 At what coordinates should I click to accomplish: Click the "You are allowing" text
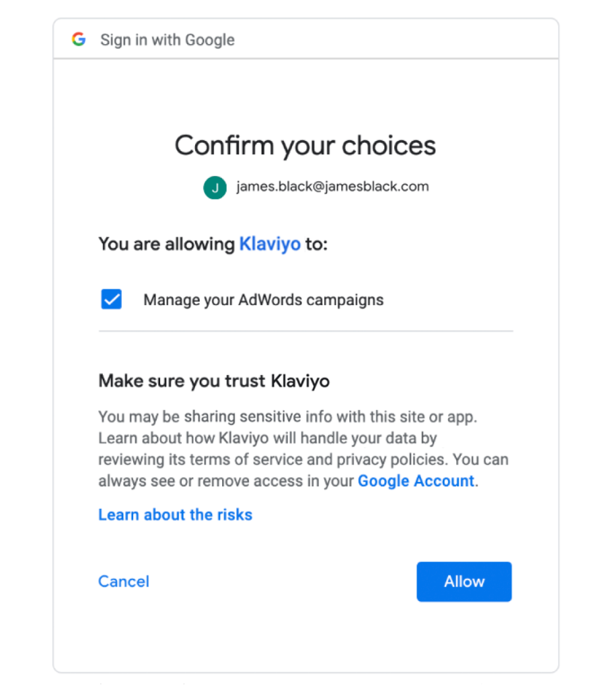[x=166, y=245]
